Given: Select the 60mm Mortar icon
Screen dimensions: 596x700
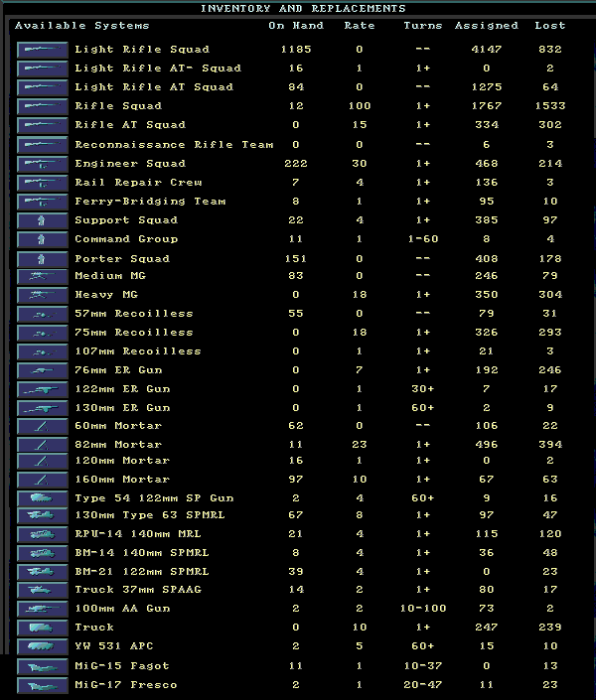Looking at the screenshot, I should (43, 426).
